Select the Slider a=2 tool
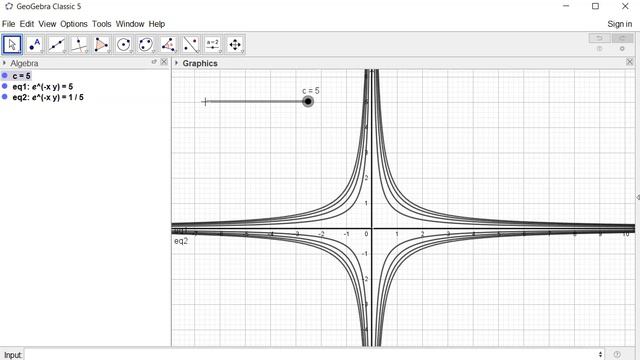The image size is (640, 360). click(x=213, y=44)
